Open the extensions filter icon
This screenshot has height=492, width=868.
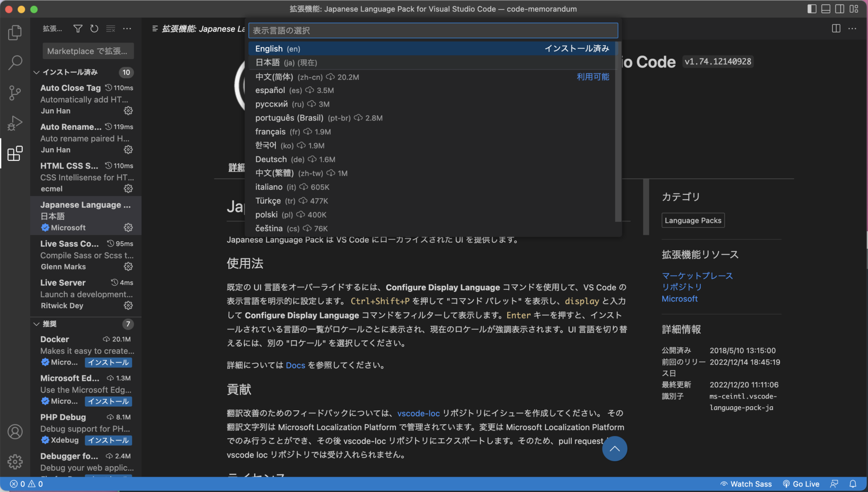point(78,28)
